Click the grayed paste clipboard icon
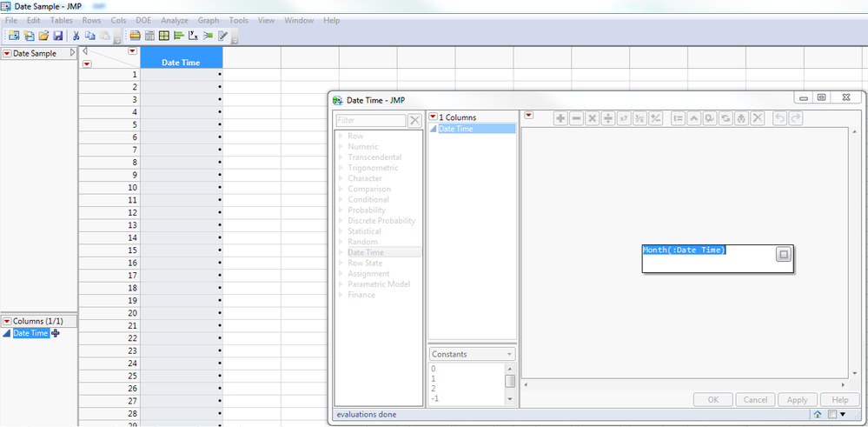The image size is (868, 427). click(x=104, y=36)
